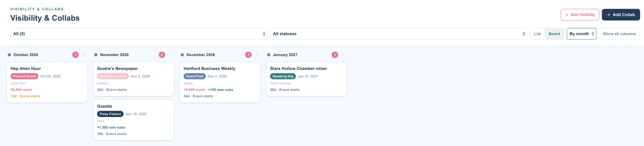Screen dimensions: 644x146
Task: Click the Rory contact name
Action: point(101,121)
